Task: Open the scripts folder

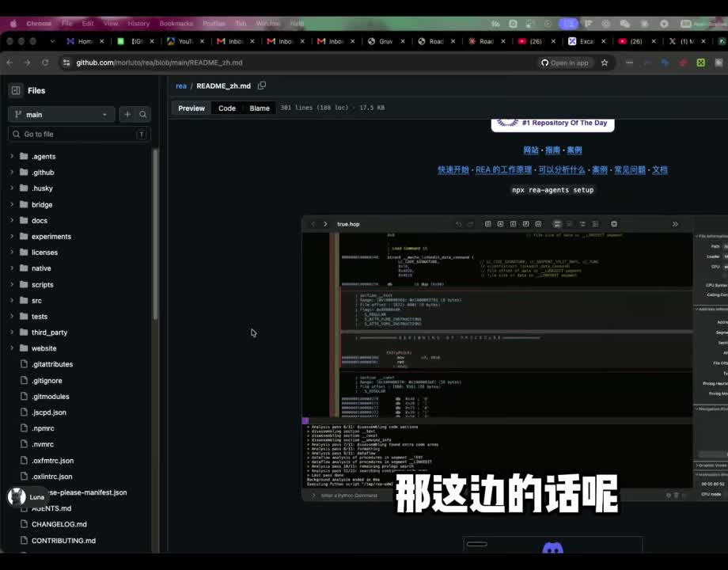Action: [42, 284]
